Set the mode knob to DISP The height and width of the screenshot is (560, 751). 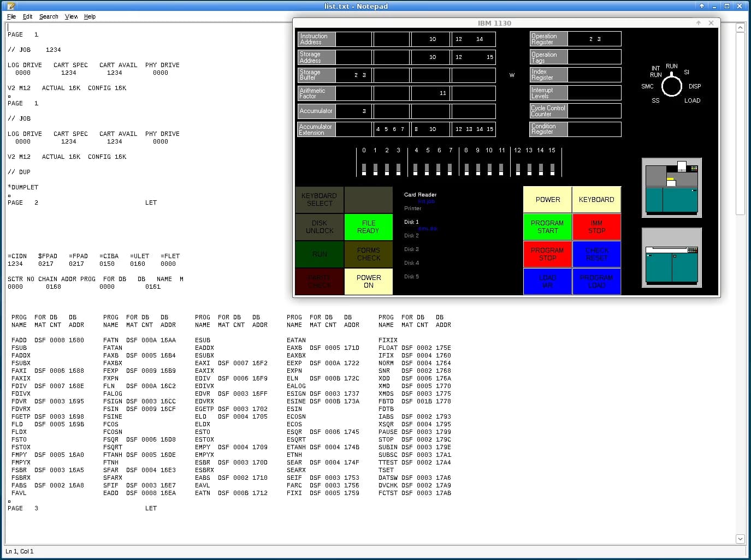[x=695, y=86]
